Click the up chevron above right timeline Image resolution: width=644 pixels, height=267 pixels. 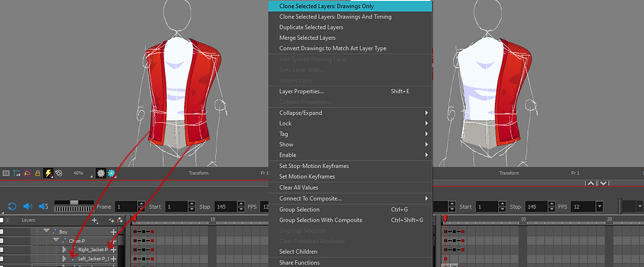coord(591,183)
